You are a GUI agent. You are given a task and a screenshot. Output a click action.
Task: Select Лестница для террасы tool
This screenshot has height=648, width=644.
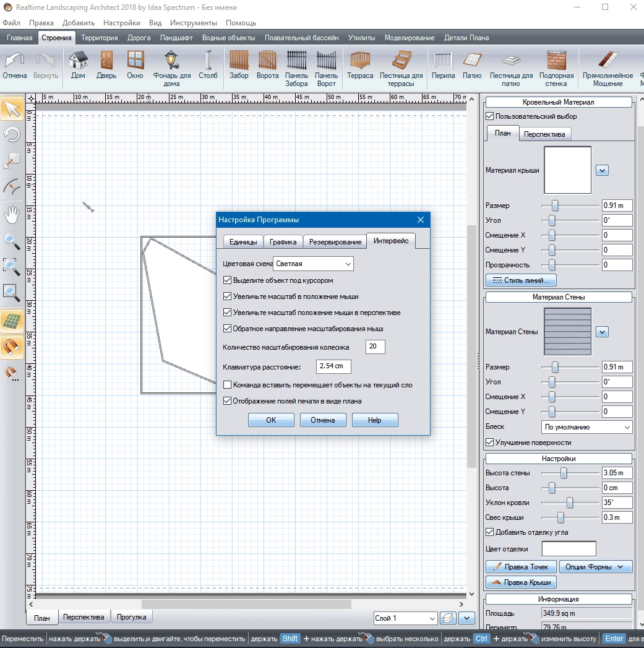pos(401,68)
